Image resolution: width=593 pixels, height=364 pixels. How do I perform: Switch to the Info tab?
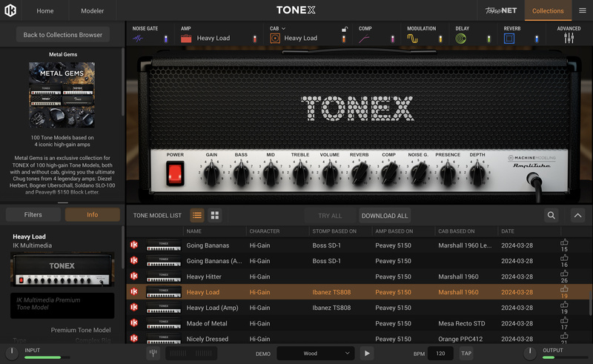pos(92,214)
